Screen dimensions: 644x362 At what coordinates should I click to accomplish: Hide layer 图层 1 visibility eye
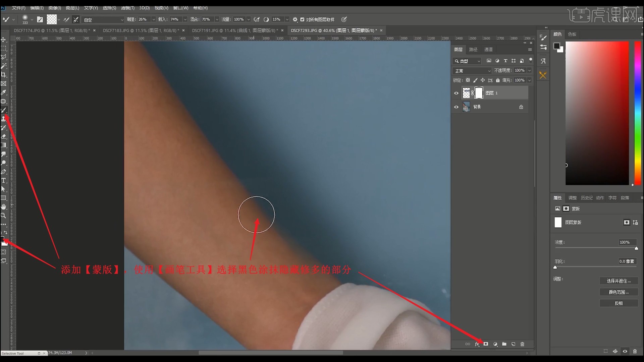coord(456,93)
